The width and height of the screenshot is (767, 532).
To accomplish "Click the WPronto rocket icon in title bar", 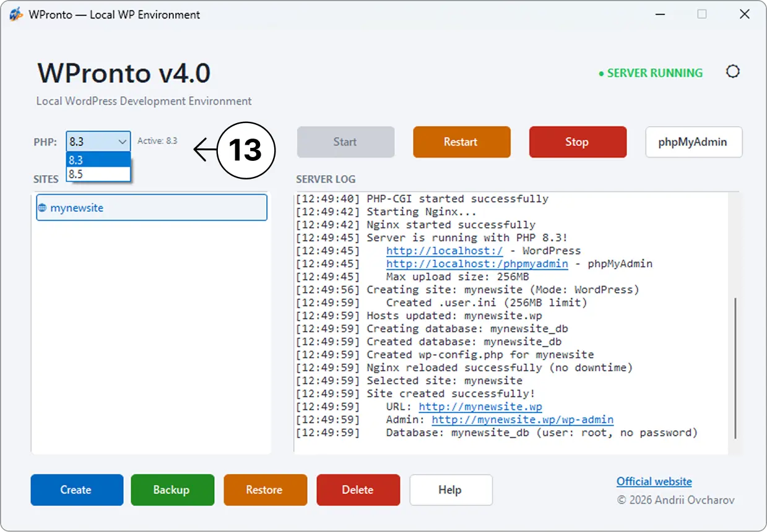I will [16, 14].
